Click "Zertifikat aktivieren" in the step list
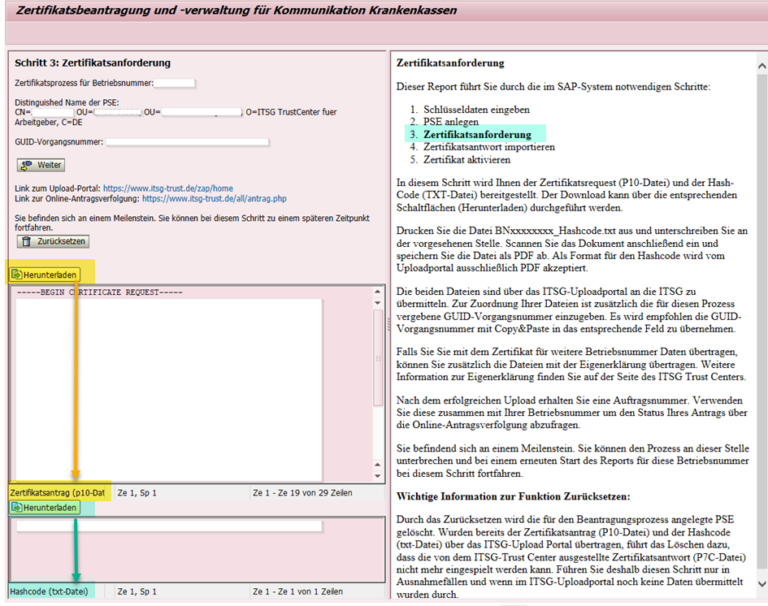This screenshot has width=768, height=606. tap(467, 160)
